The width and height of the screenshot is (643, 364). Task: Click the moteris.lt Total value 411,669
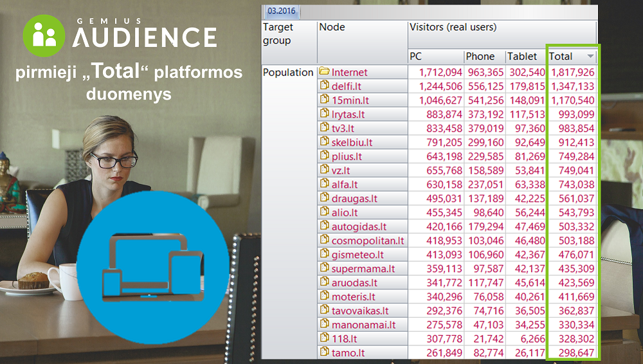tap(576, 296)
